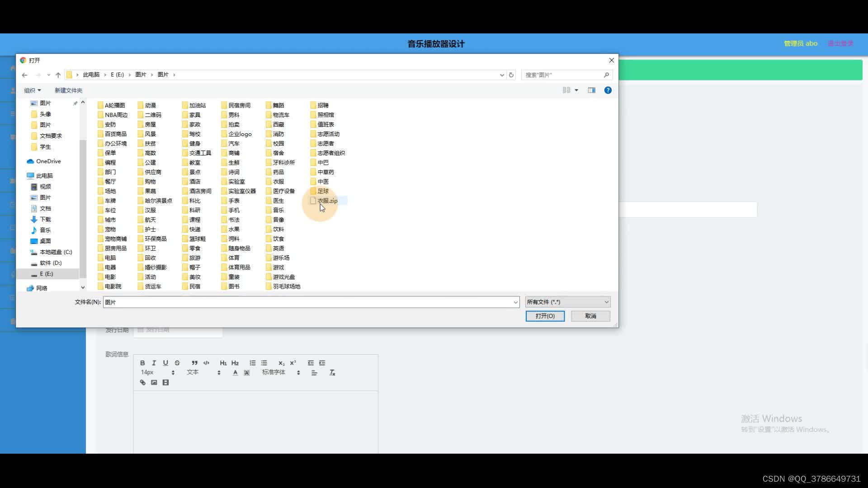868x488 pixels.
Task: Apply Heading 1 style in editor
Action: click(223, 363)
